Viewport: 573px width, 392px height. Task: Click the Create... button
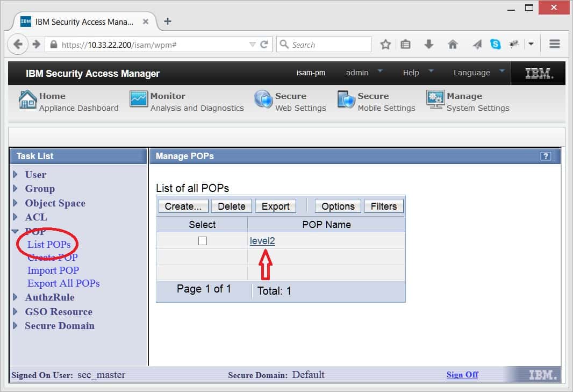183,206
